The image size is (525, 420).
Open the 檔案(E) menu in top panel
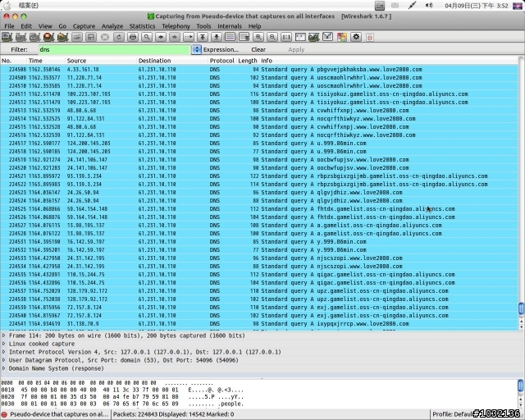click(29, 6)
